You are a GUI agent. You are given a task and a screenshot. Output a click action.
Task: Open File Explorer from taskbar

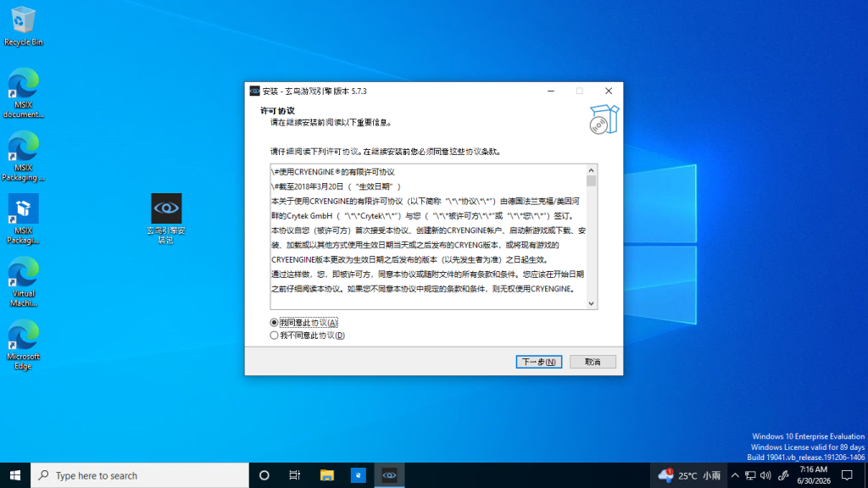[326, 475]
